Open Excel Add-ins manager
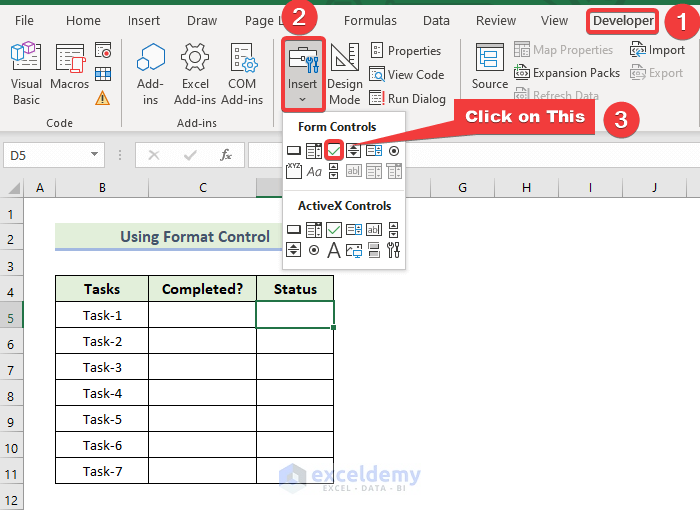This screenshot has width=700, height=510. (x=195, y=74)
